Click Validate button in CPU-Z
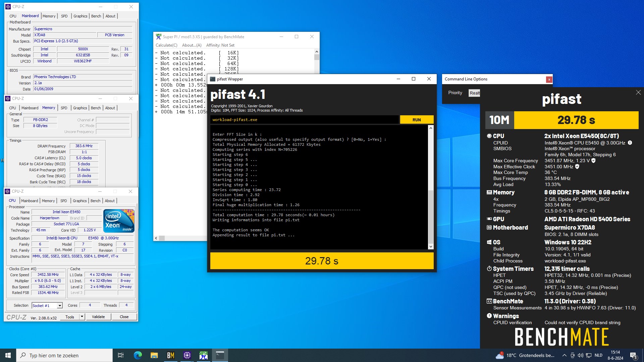 coord(98,317)
